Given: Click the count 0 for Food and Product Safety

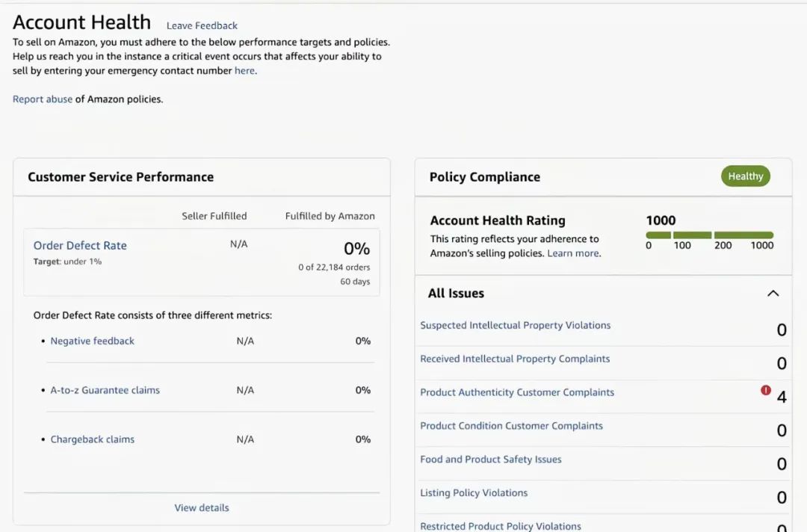Looking at the screenshot, I should [x=782, y=464].
